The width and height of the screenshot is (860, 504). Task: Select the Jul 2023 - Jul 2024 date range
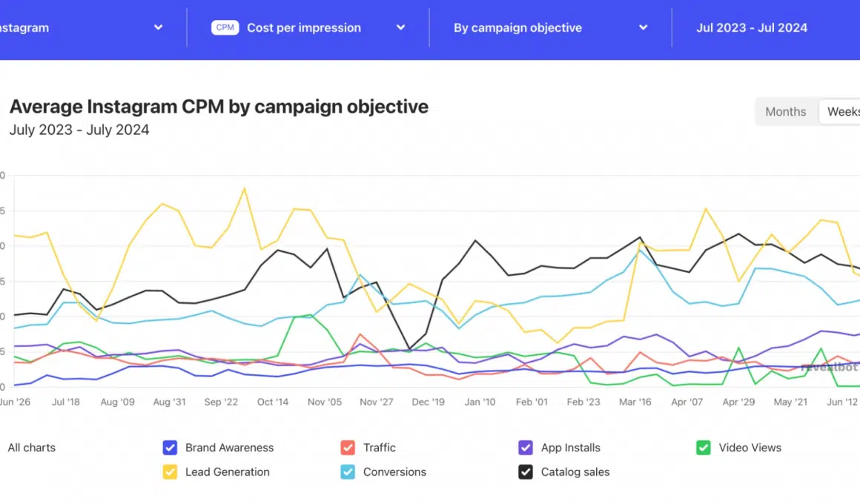click(751, 28)
